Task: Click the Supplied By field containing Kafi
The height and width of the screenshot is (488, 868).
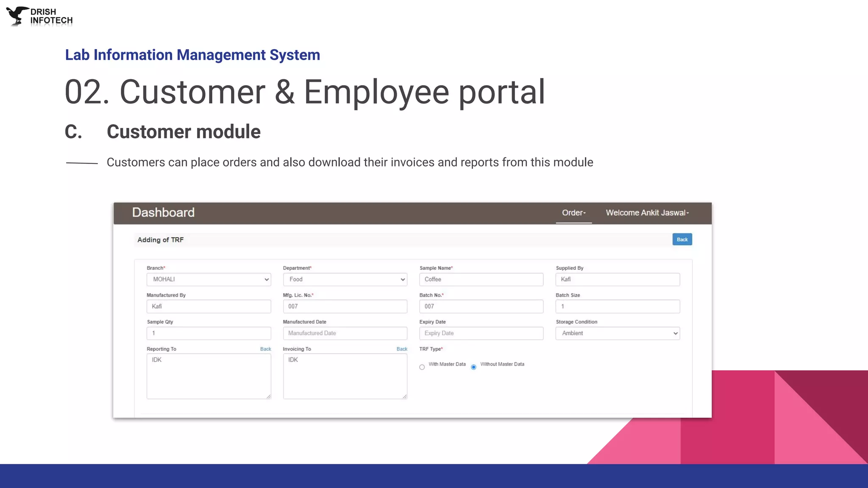Action: pos(618,280)
